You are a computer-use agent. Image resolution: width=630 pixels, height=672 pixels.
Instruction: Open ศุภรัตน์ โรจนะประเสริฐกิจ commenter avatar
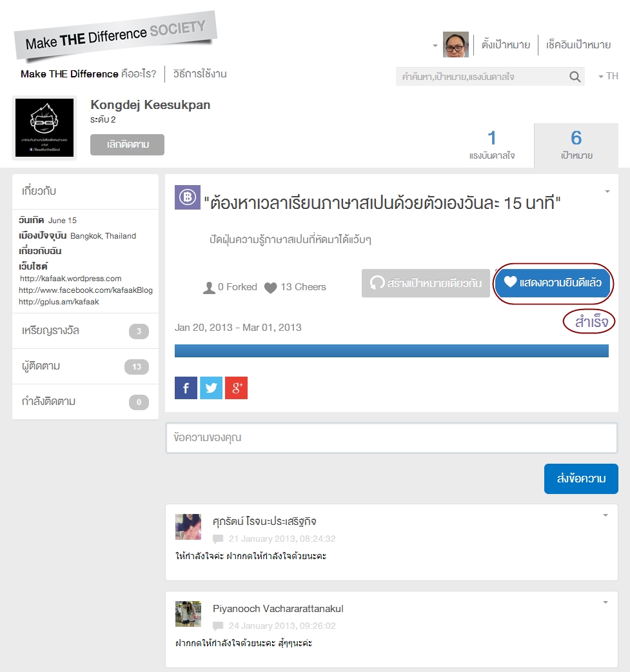188,527
